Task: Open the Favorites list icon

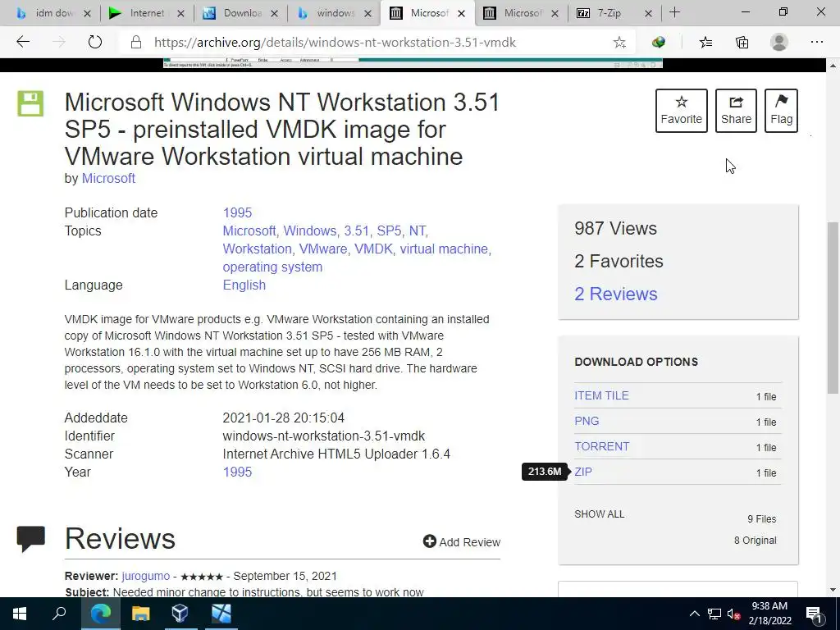Action: tap(705, 43)
